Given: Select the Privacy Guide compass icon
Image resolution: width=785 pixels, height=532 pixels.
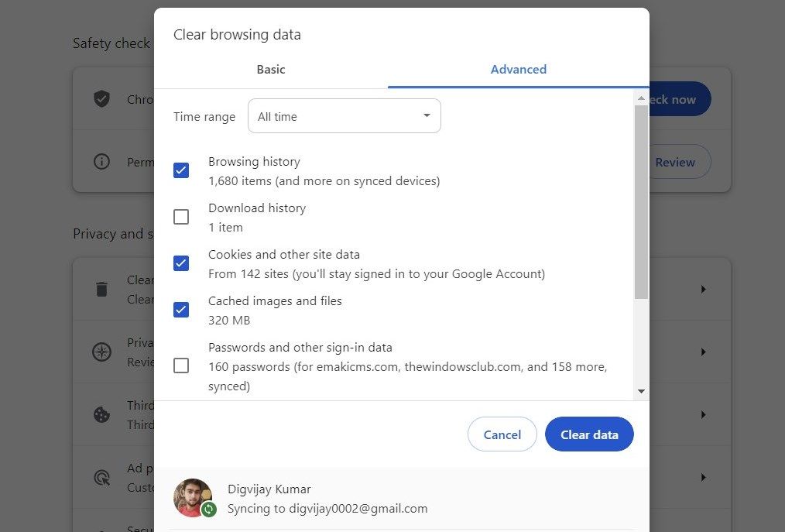Looking at the screenshot, I should pyautogui.click(x=101, y=351).
